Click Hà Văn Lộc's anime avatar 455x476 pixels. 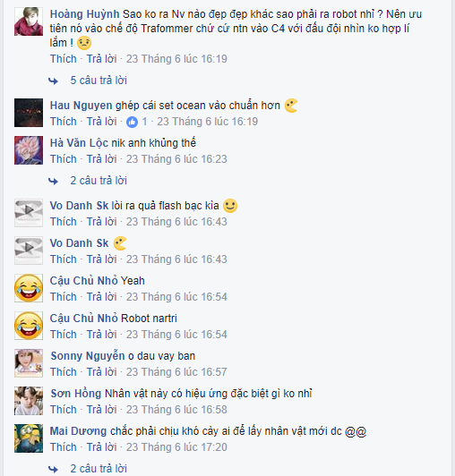tap(29, 150)
